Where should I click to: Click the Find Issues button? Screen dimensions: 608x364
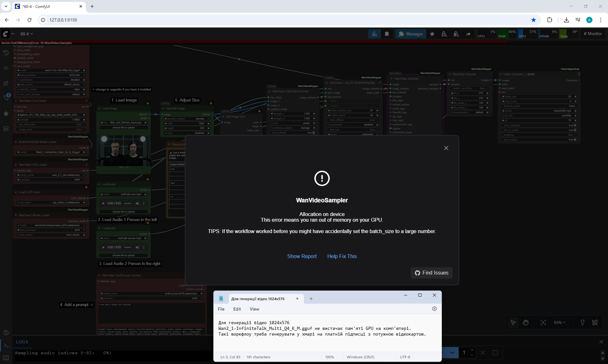click(x=431, y=273)
